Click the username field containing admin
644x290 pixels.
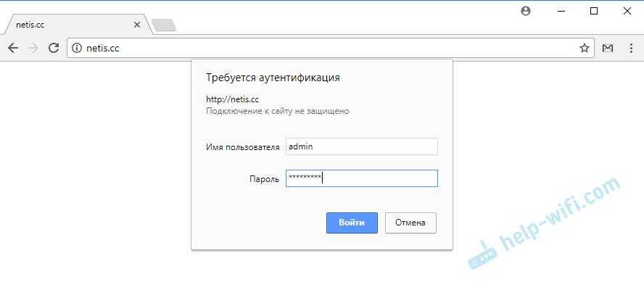(361, 146)
